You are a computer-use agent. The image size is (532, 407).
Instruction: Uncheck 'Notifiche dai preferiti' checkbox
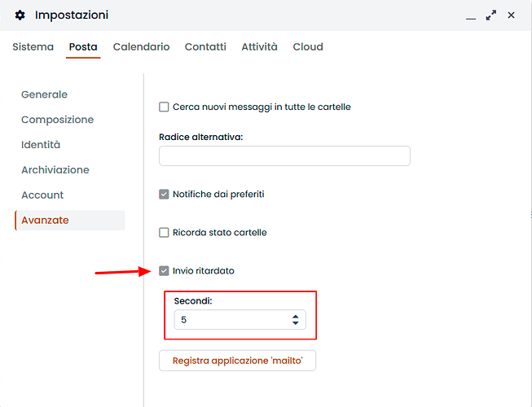164,195
